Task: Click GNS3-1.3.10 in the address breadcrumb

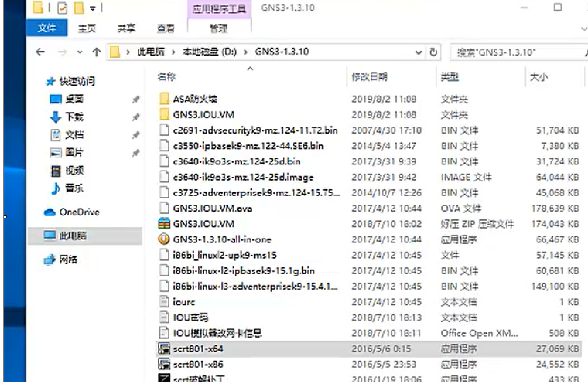Action: 282,52
